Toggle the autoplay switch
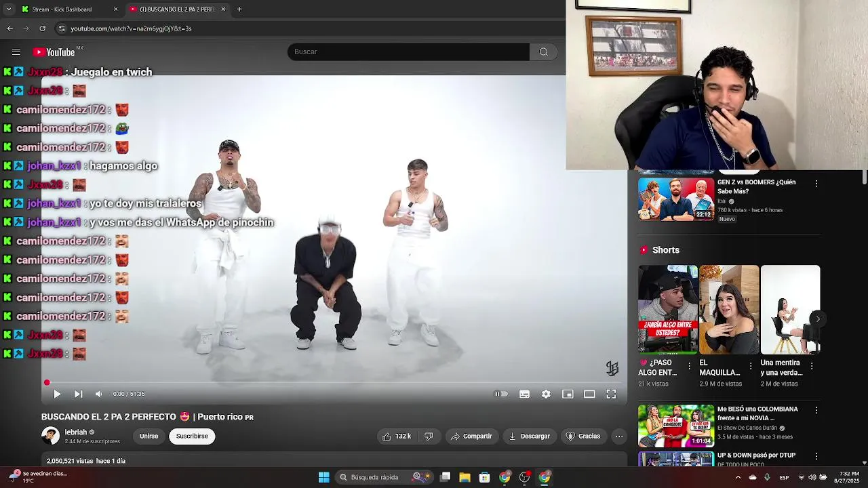Viewport: 868px width, 488px height. pyautogui.click(x=501, y=394)
